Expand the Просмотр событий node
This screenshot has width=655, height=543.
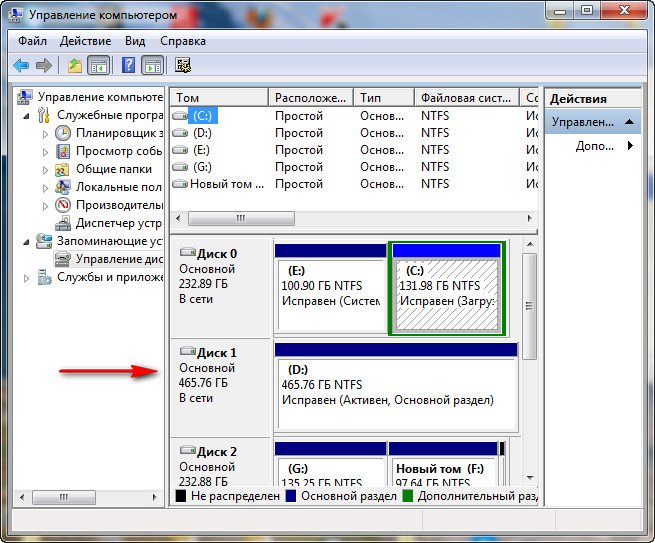click(x=46, y=152)
